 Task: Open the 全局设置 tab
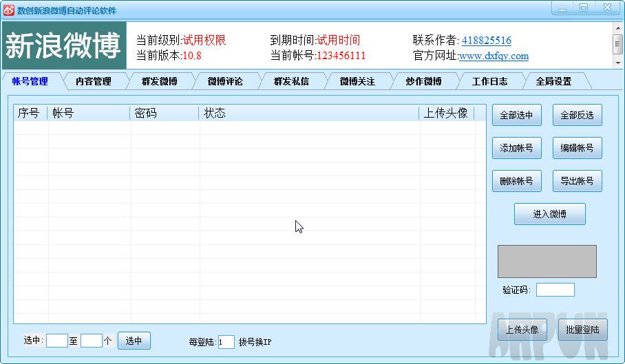pyautogui.click(x=553, y=81)
